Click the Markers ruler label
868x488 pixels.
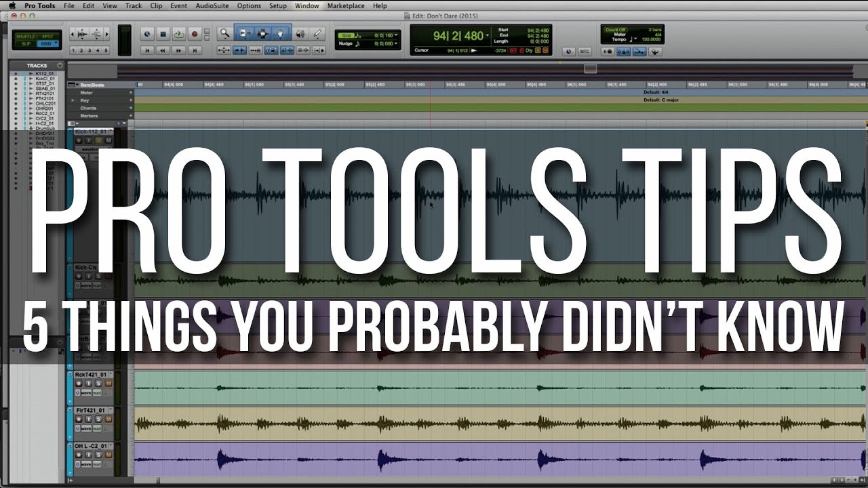pyautogui.click(x=89, y=116)
